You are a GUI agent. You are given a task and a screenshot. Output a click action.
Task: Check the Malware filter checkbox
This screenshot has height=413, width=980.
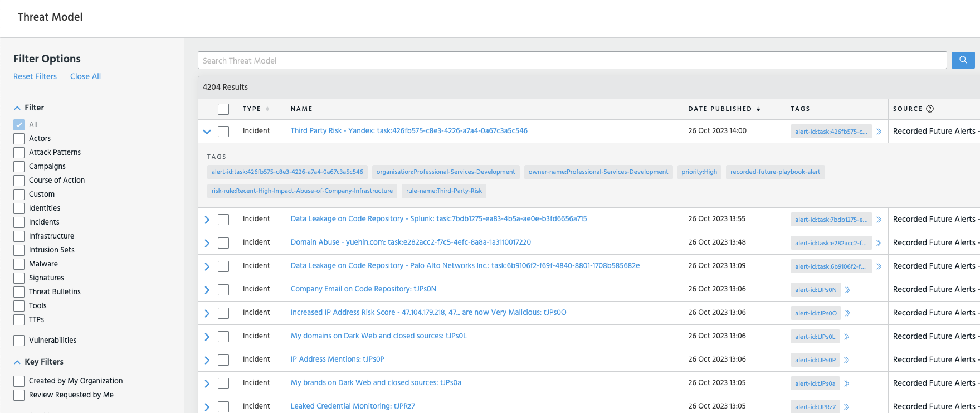(19, 264)
